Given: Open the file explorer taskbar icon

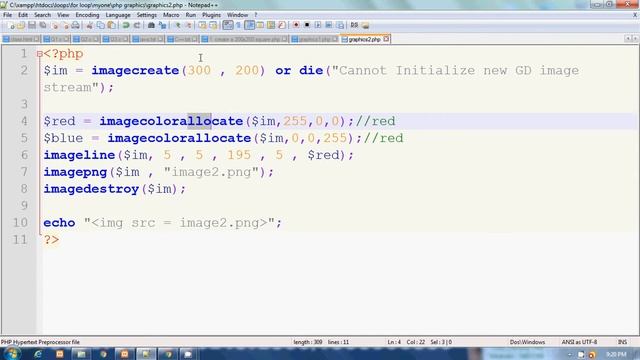Looking at the screenshot, I should [81, 354].
